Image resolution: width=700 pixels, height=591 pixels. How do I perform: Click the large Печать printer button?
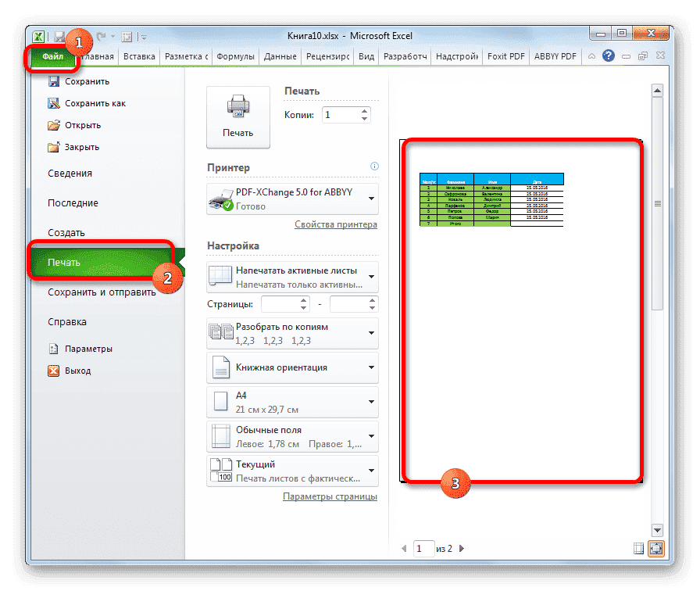tap(237, 116)
